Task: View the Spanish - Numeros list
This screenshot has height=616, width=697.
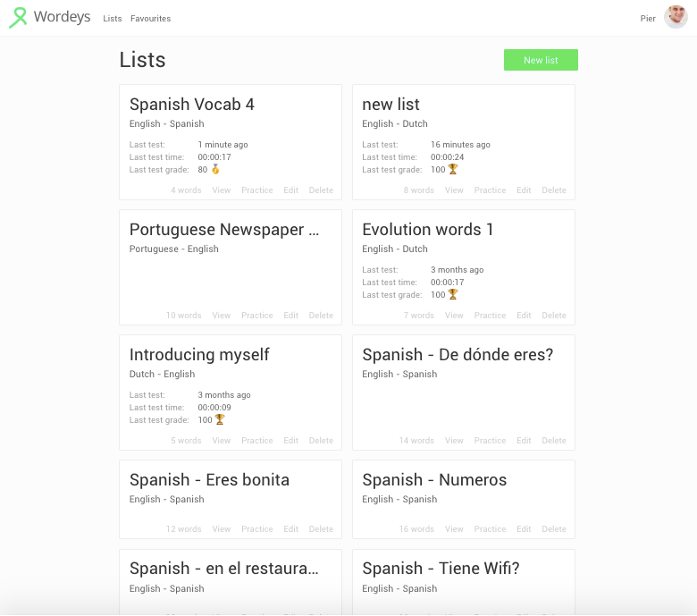Action: pos(454,528)
